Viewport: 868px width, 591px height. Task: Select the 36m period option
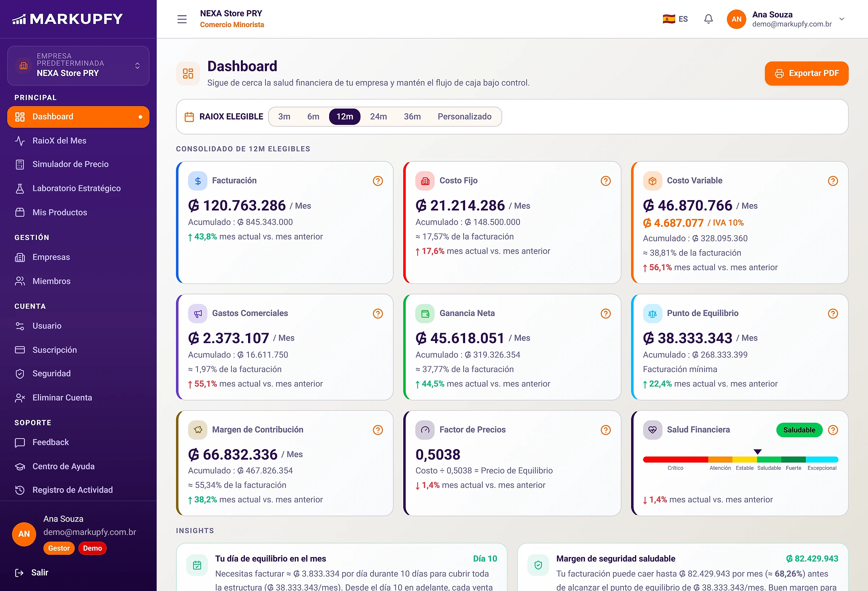[412, 117]
